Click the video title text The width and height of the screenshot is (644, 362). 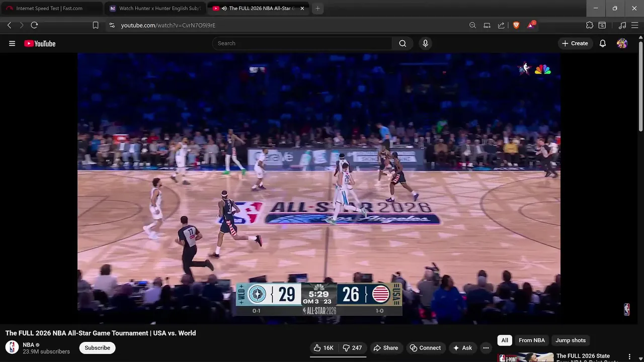pyautogui.click(x=101, y=333)
